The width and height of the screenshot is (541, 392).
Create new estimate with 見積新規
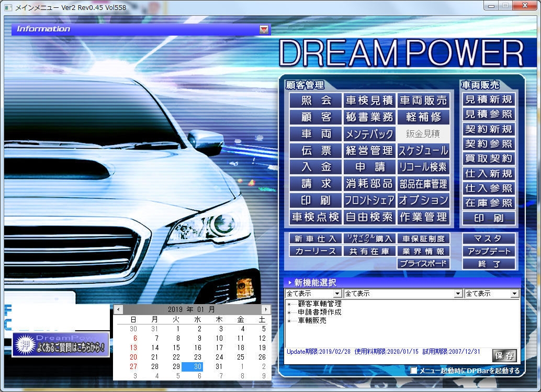(x=489, y=99)
